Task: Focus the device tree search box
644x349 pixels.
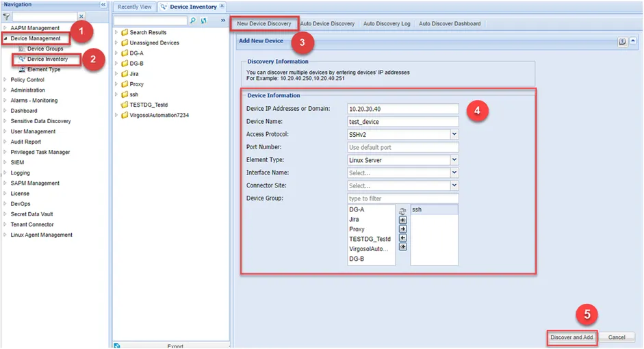Action: [x=151, y=21]
